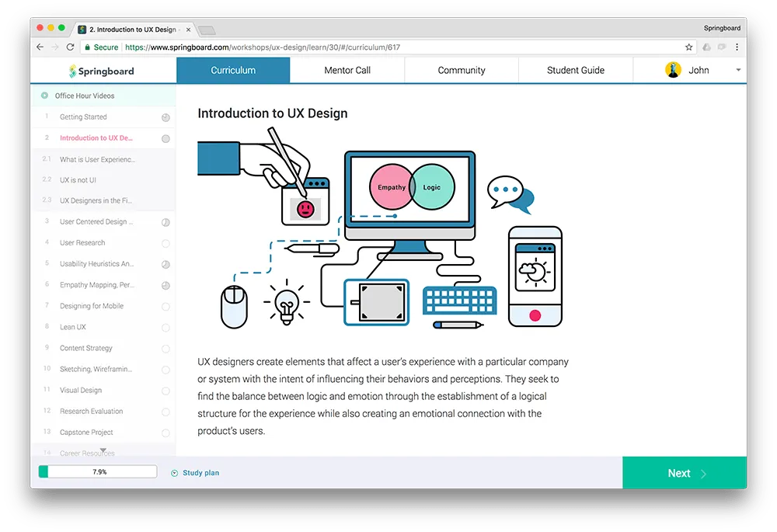Open unit 8 Lean UX
This screenshot has height=532, width=777.
click(x=103, y=327)
